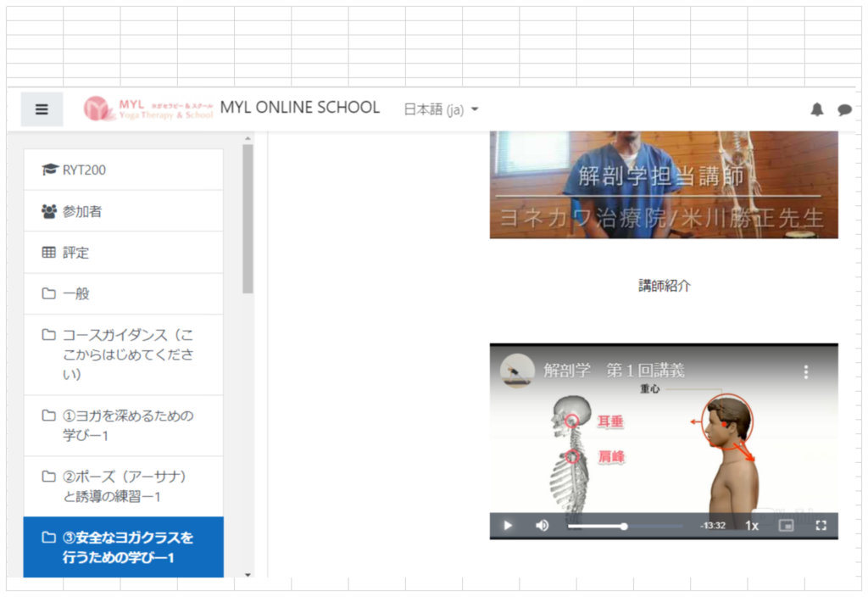Screen dimensions: 868x597
Task: Select RYT200 in the sidebar
Action: click(x=84, y=170)
